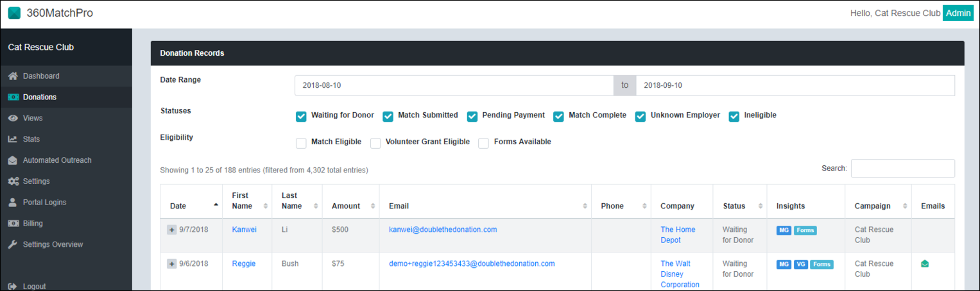Enable Volunteer Grant Eligible filter
The height and width of the screenshot is (291, 980).
(375, 143)
